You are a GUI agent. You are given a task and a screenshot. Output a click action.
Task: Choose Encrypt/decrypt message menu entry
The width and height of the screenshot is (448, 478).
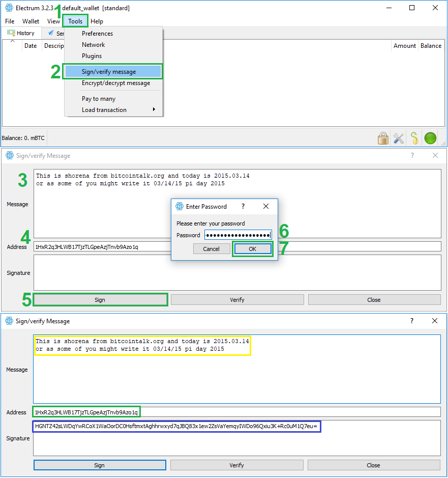pos(113,83)
